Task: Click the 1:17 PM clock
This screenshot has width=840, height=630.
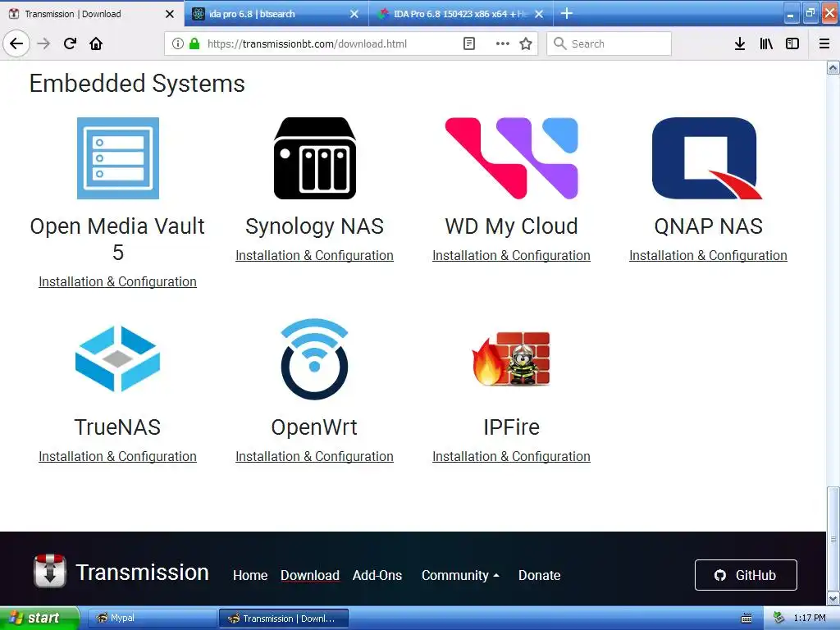Action: point(810,618)
